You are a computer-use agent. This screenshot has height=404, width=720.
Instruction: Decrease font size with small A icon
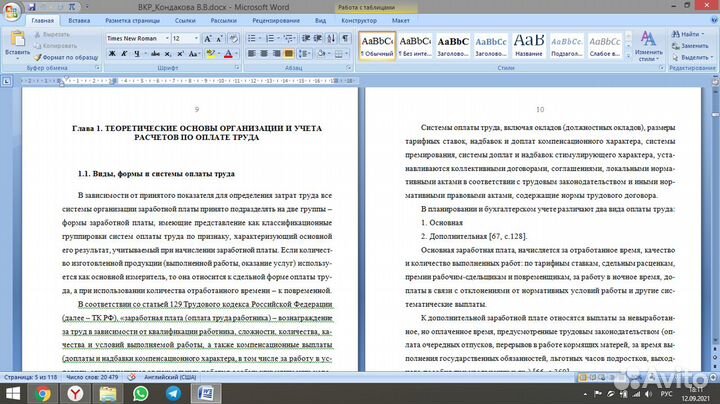(x=219, y=39)
